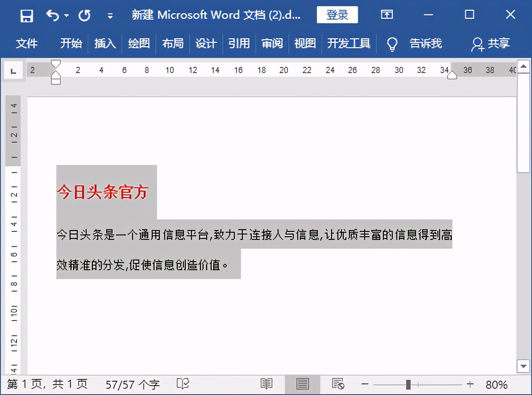Viewport: 532px width, 395px height.
Task: Switch to the 开始 tab
Action: pos(71,43)
